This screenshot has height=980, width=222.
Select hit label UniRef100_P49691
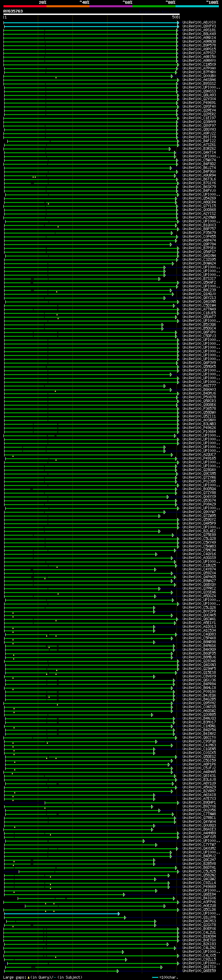pos(199,103)
